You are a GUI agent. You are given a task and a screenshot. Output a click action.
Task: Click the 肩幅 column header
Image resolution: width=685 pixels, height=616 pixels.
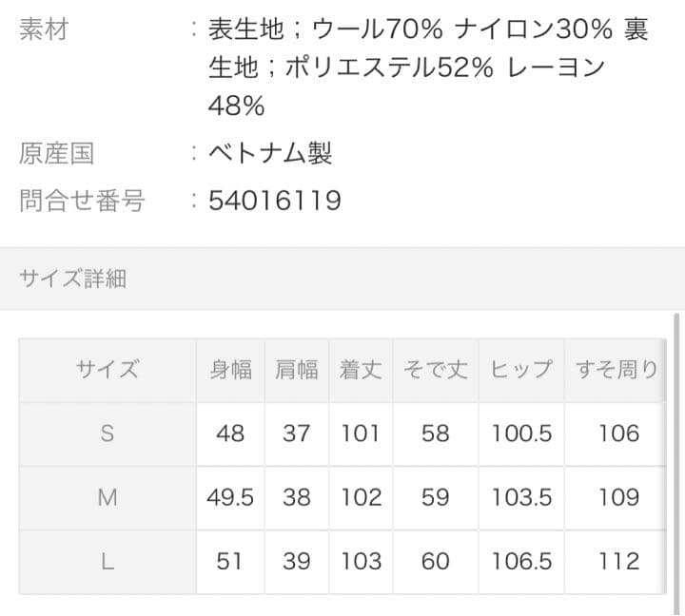pyautogui.click(x=296, y=370)
